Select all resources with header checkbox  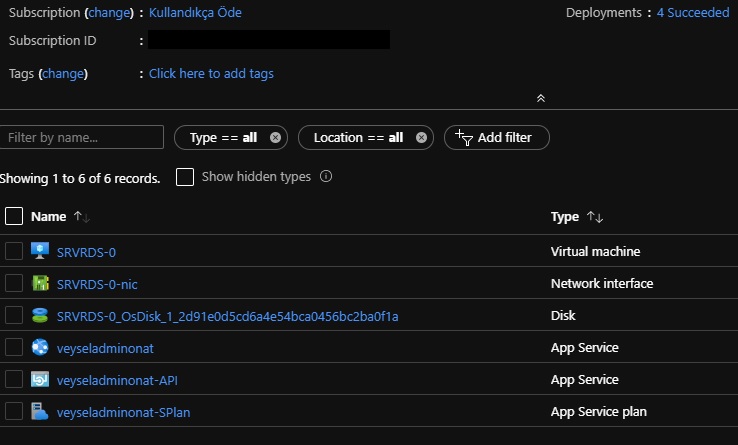coord(14,216)
